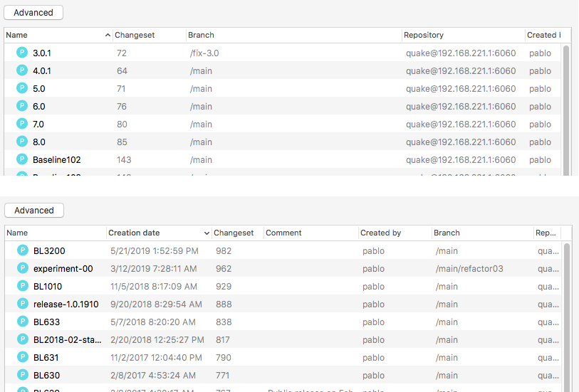Select the BL631 label name

46,357
